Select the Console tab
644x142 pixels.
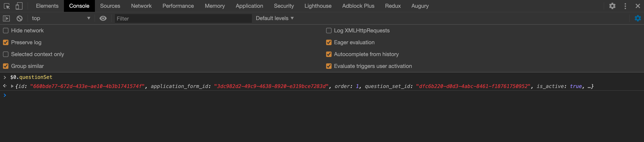79,6
